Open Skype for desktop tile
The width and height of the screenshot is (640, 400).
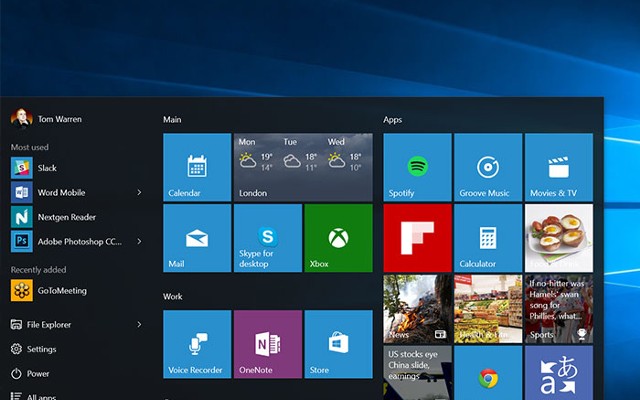(268, 238)
